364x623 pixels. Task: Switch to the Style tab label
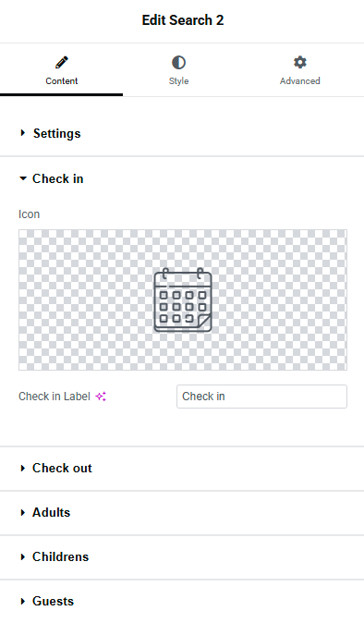pos(178,81)
